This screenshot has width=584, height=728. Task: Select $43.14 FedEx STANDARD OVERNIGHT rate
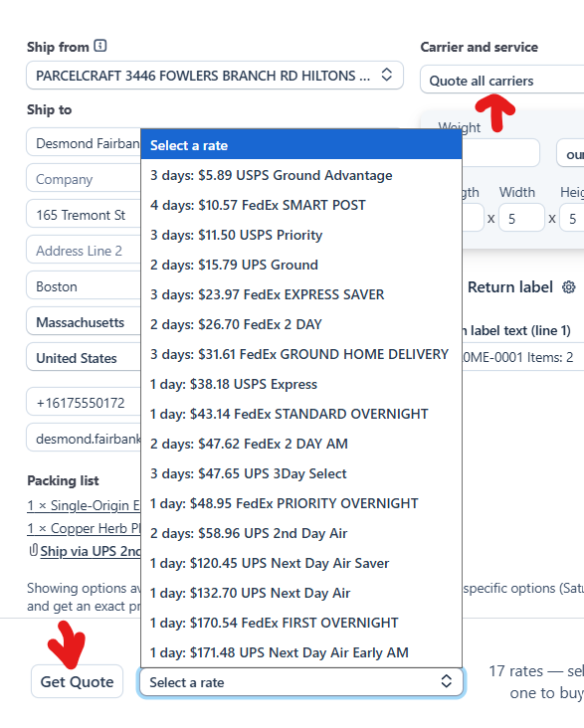pos(301,414)
